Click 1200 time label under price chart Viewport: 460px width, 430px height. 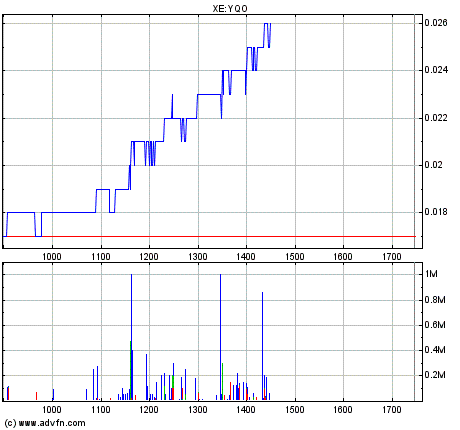tap(149, 257)
